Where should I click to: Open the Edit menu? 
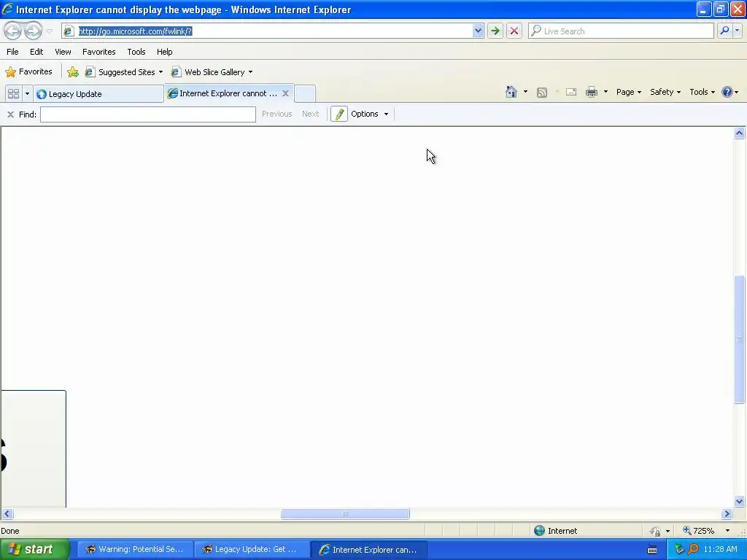[x=36, y=52]
